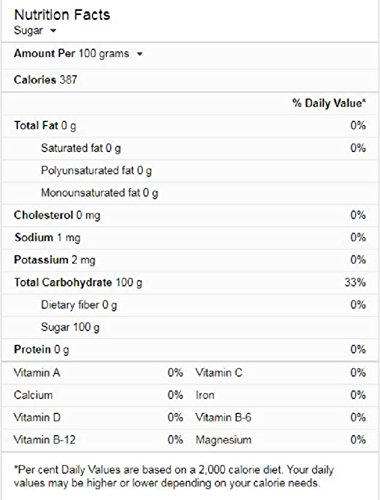Select the Sodium 1 mg row
Viewport: 380px width, 500px height.
(190, 238)
